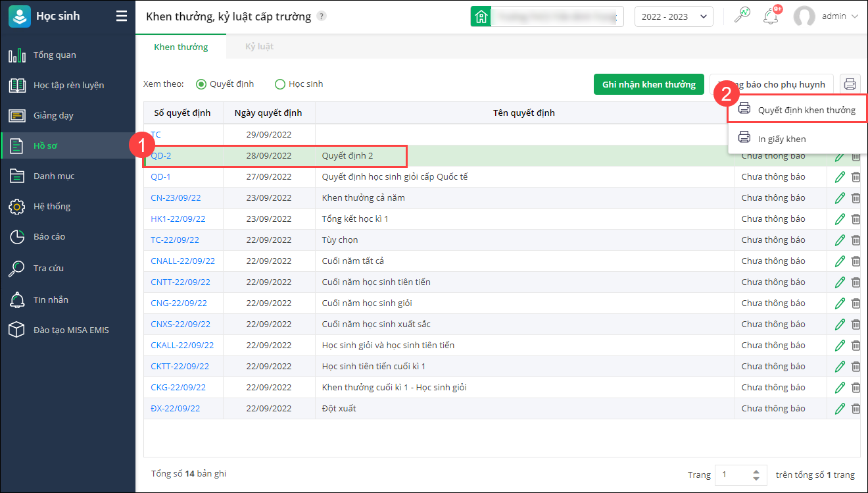Delete the Khen thưởng cả năm row

tap(856, 197)
